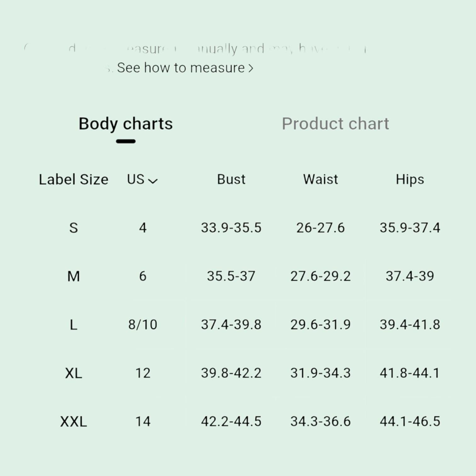Click the Bust column header
The height and width of the screenshot is (476, 476).
click(231, 179)
